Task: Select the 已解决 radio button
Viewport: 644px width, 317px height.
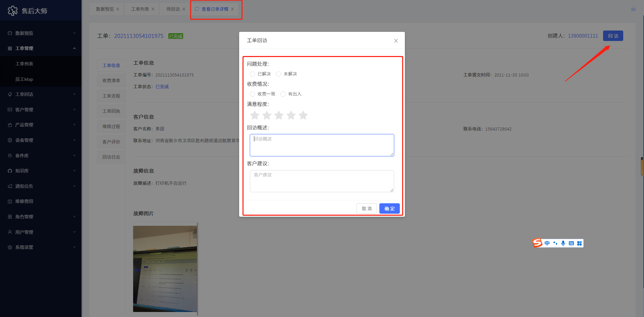Action: (x=252, y=74)
